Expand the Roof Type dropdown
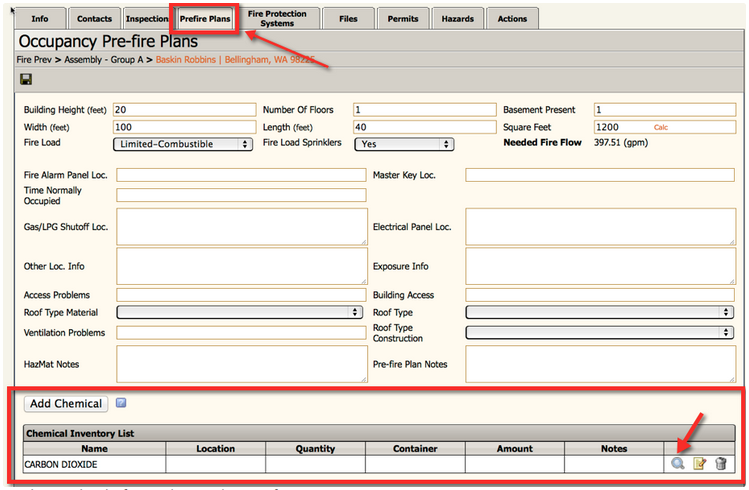 [599, 312]
